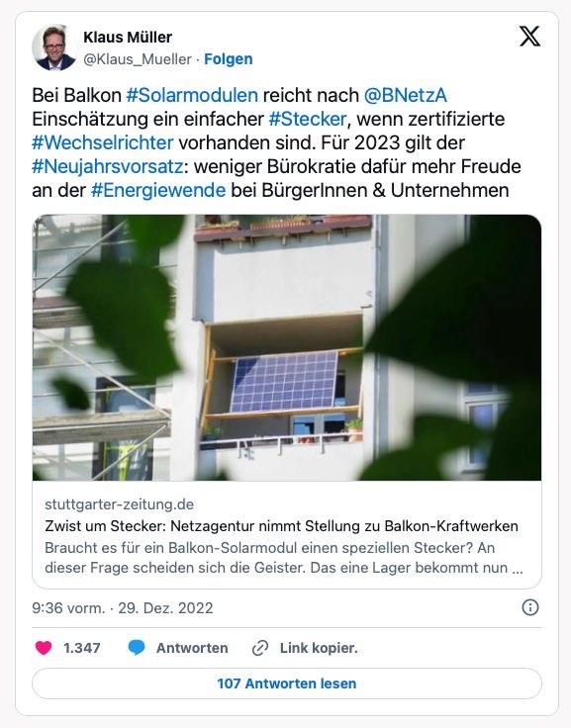The image size is (571, 728).
Task: Follow Klaus Müller via Folgen
Action: coord(229,59)
